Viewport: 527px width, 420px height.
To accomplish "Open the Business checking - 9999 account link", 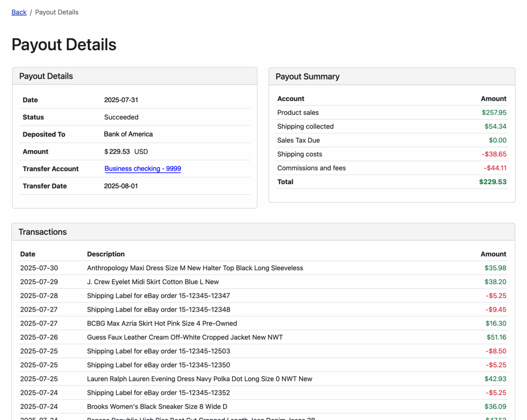I will point(143,169).
